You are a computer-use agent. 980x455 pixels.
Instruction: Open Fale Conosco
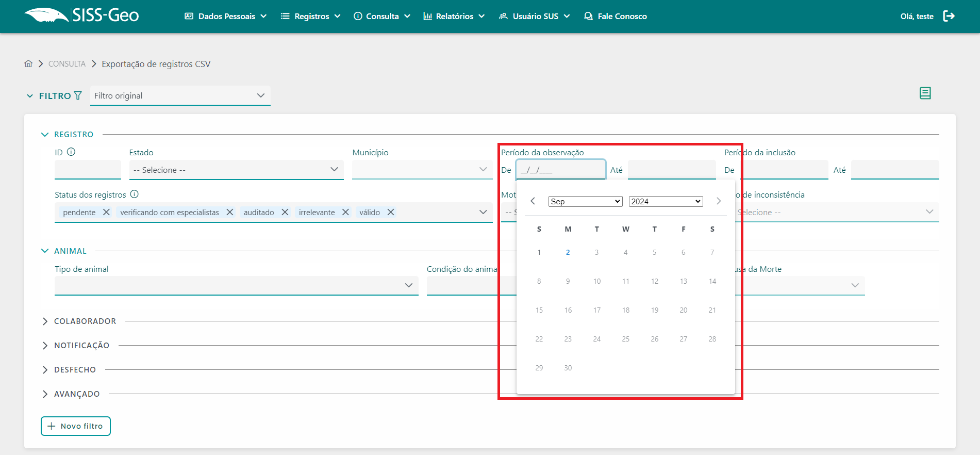[x=616, y=16]
